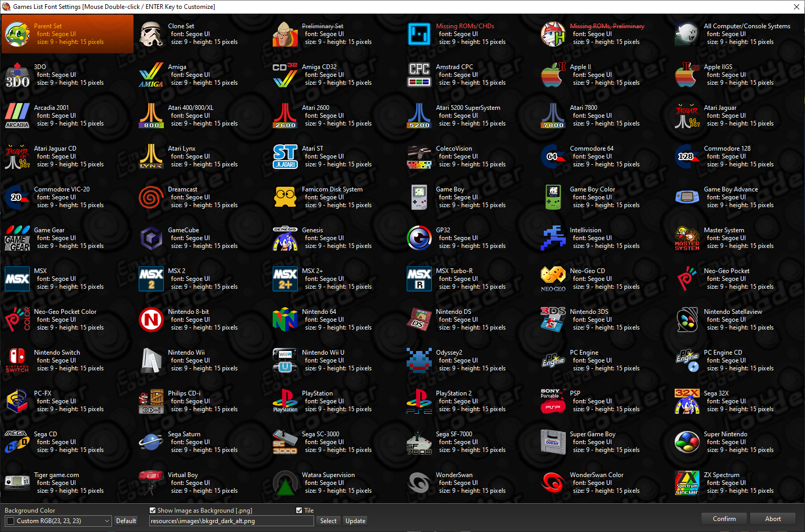Choose the Odyssey2 space invader icon
Screen dimensions: 805x532
[419, 360]
